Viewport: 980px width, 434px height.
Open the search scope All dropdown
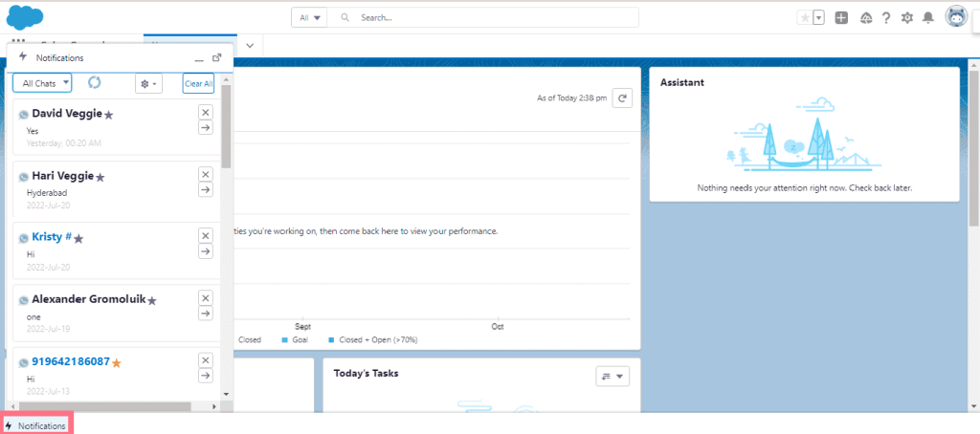pos(310,17)
